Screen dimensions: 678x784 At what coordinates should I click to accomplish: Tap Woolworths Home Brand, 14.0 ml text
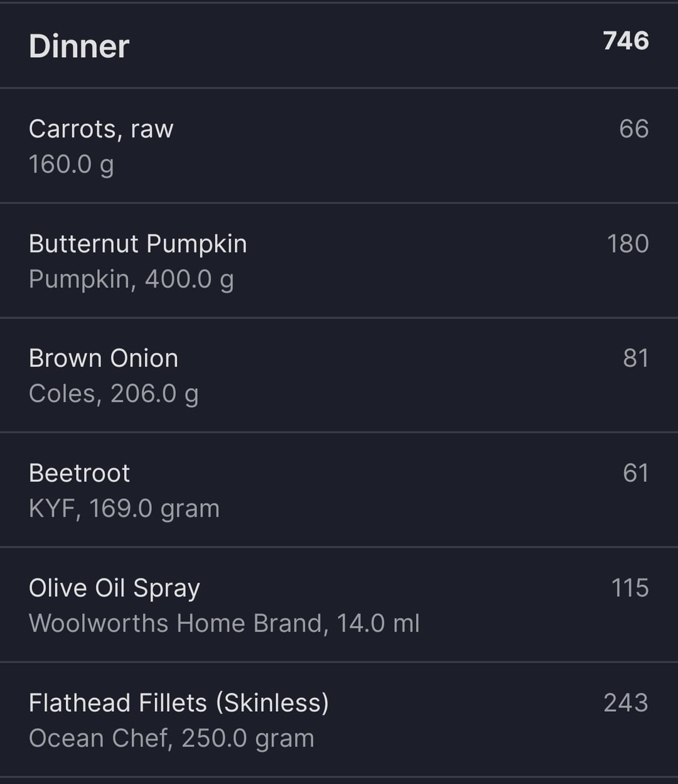click(224, 623)
